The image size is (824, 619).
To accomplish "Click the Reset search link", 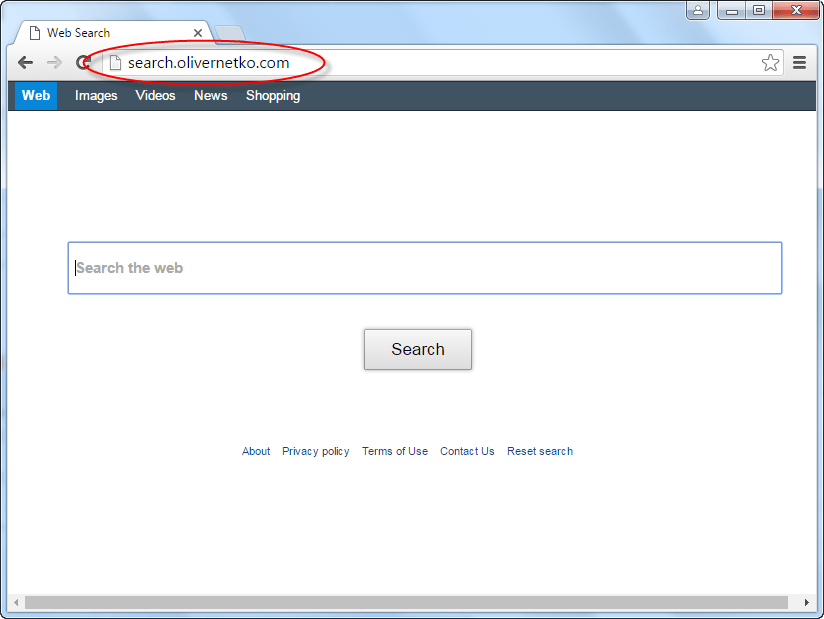I will pyautogui.click(x=540, y=451).
